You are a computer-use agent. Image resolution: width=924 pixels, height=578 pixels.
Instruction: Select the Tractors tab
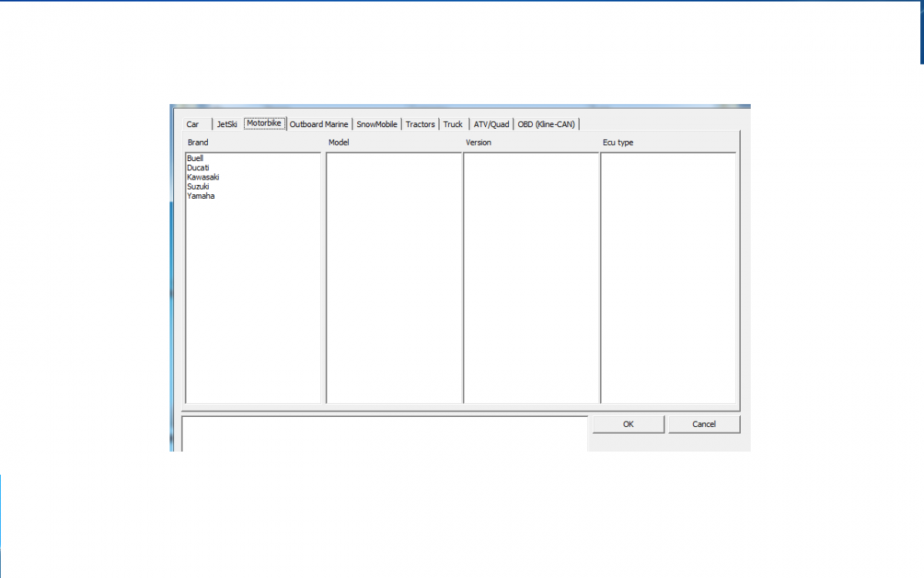click(420, 124)
